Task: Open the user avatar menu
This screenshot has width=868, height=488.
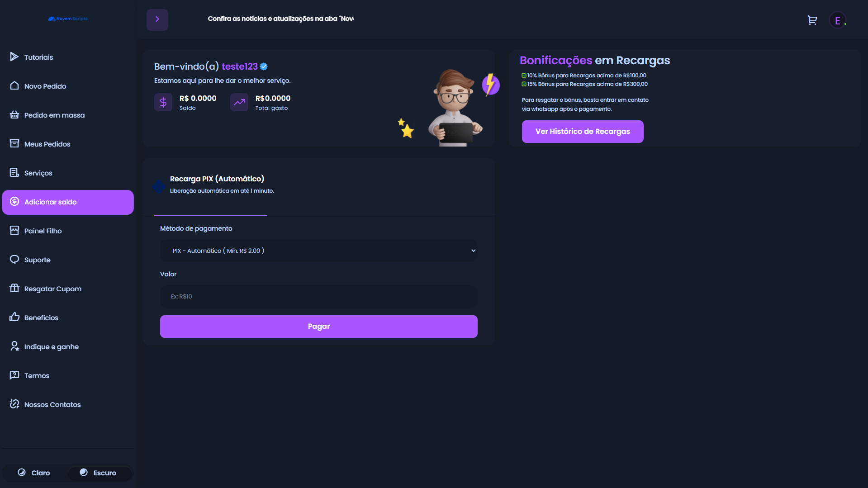Action: point(838,20)
